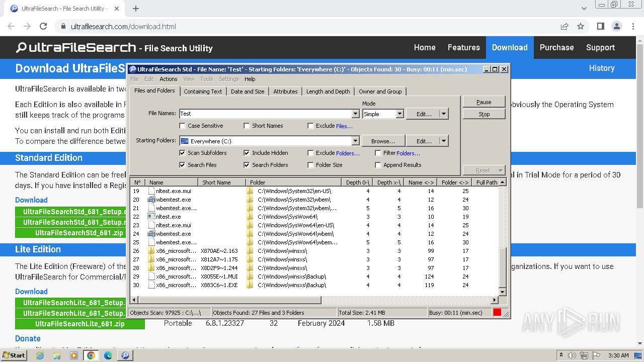Click the folder icon next to C:\Windows\winsxs\Backup\ row 30
The height and width of the screenshot is (362, 644).
250,285
